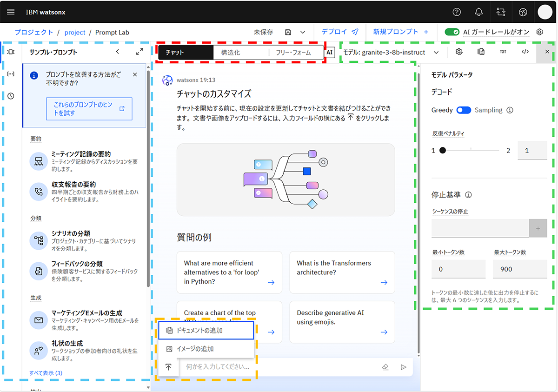Open the view code icon
The height and width of the screenshot is (392, 558).
(525, 52)
